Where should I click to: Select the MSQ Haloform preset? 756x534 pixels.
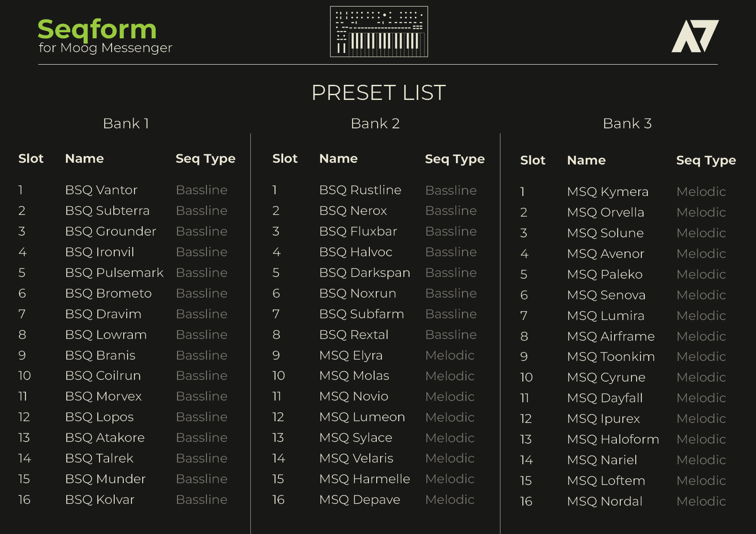pyautogui.click(x=613, y=439)
